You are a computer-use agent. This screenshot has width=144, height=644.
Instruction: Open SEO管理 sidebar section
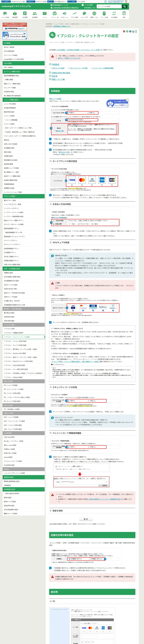tap(24, 43)
